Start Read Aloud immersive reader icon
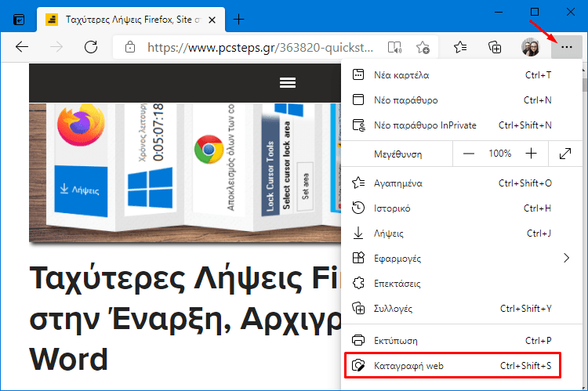The height and width of the screenshot is (391, 588). [394, 48]
